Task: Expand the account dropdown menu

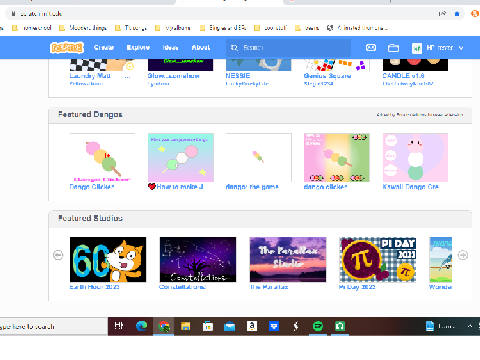Action: [x=461, y=48]
